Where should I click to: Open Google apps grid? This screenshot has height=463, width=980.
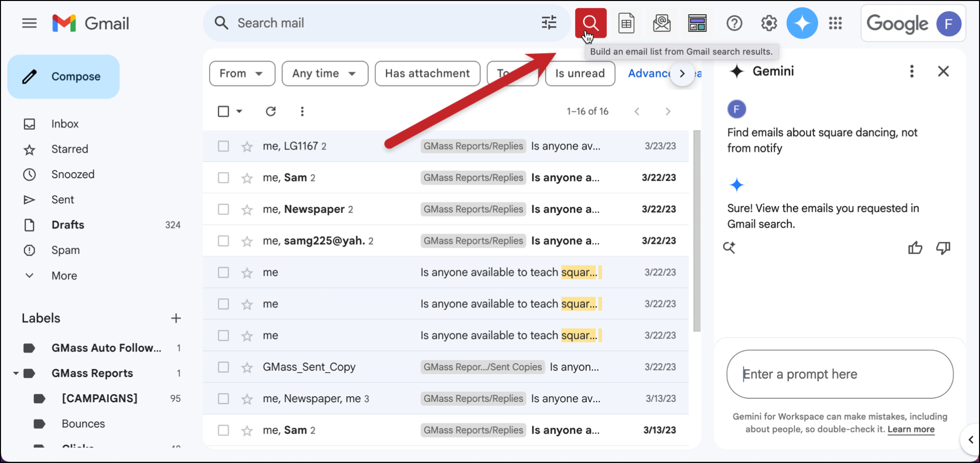835,23
